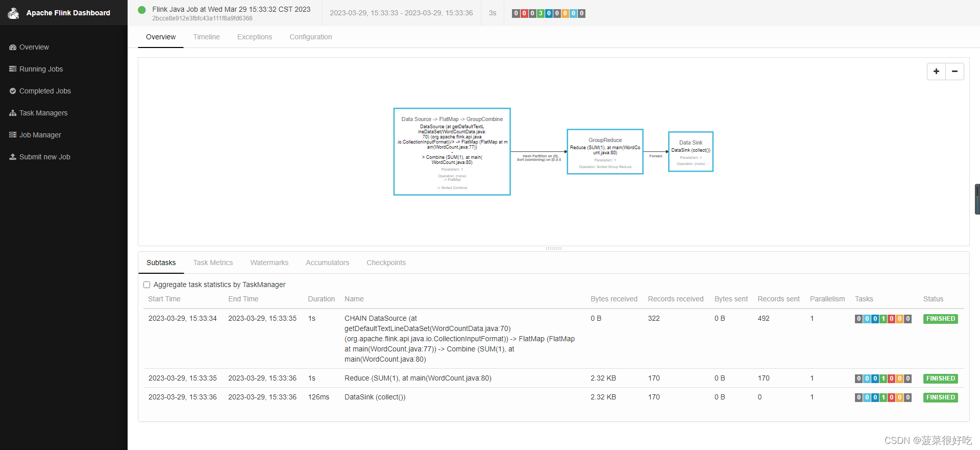The height and width of the screenshot is (450, 980).
Task: Click the 2.32 KB bytes received in Reduce row
Action: coord(603,378)
